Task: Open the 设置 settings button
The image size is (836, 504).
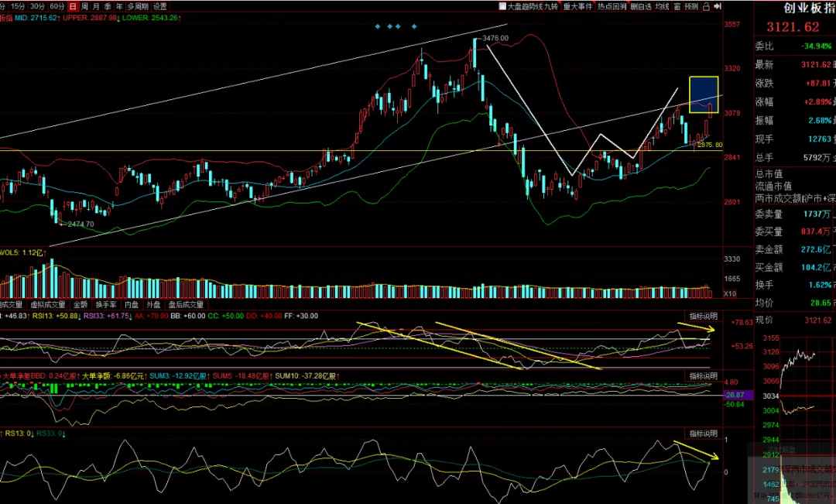Action: (x=160, y=6)
